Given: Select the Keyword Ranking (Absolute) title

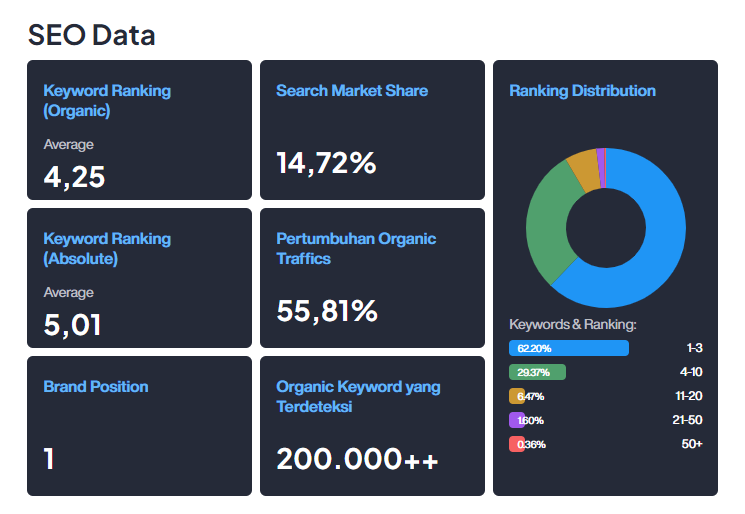Looking at the screenshot, I should point(107,248).
